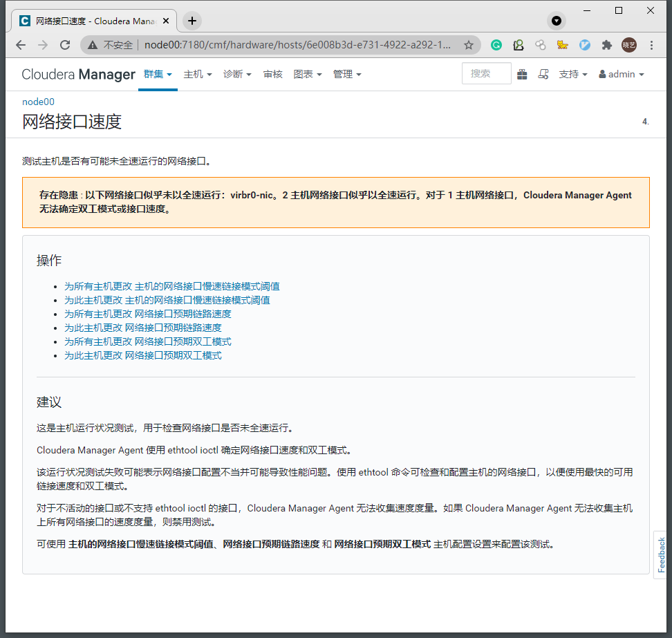Click the Cloudera Manager logo

[x=78, y=75]
